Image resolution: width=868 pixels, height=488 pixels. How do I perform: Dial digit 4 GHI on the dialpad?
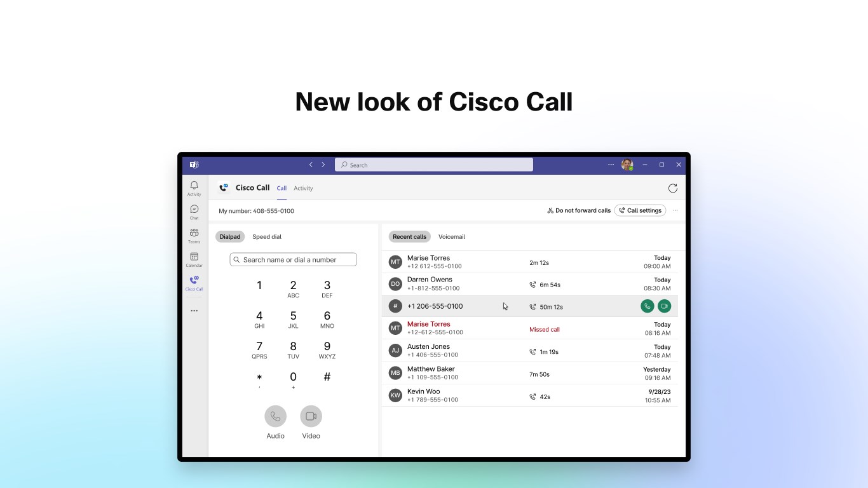pos(259,319)
